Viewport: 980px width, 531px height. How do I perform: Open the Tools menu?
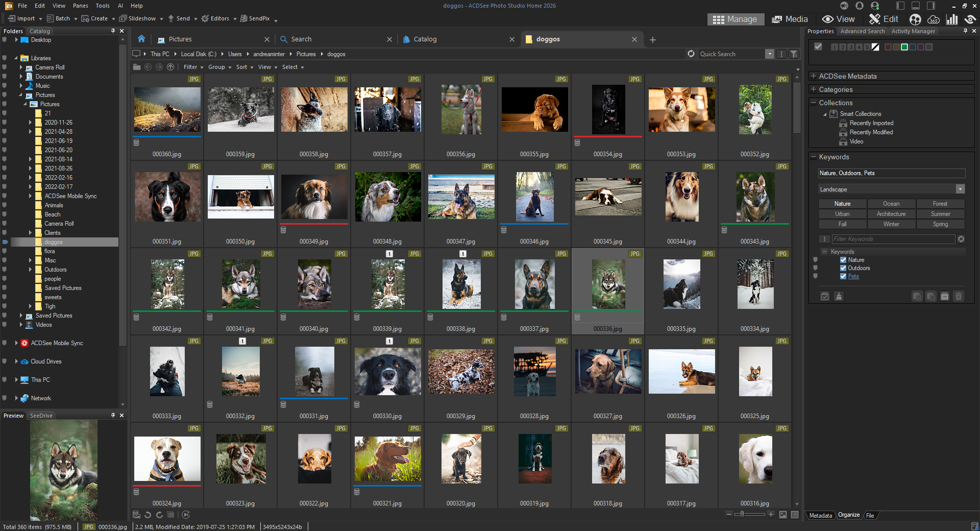click(x=103, y=6)
